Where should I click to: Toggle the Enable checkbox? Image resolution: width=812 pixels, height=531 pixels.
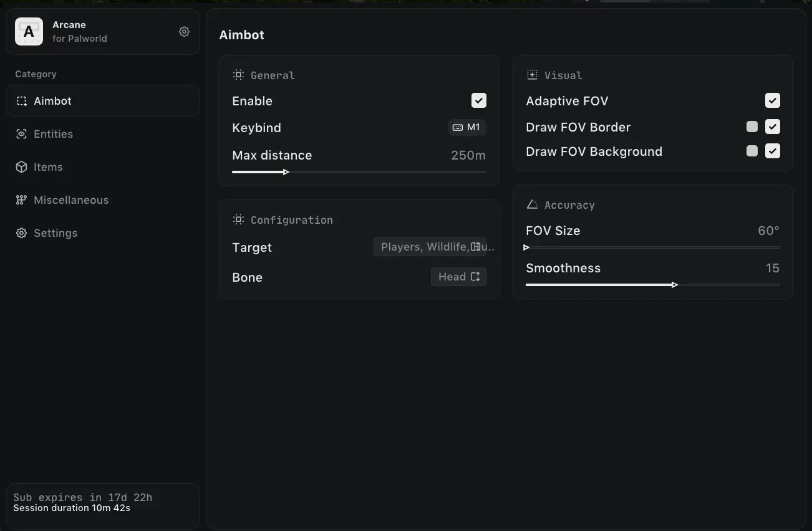point(479,100)
